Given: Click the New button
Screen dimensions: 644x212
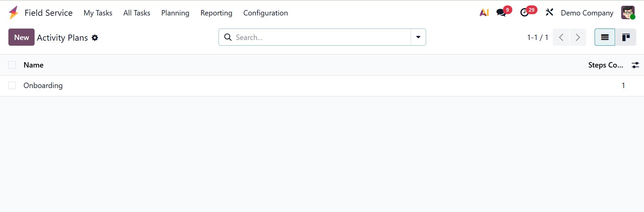Looking at the screenshot, I should 21,37.
